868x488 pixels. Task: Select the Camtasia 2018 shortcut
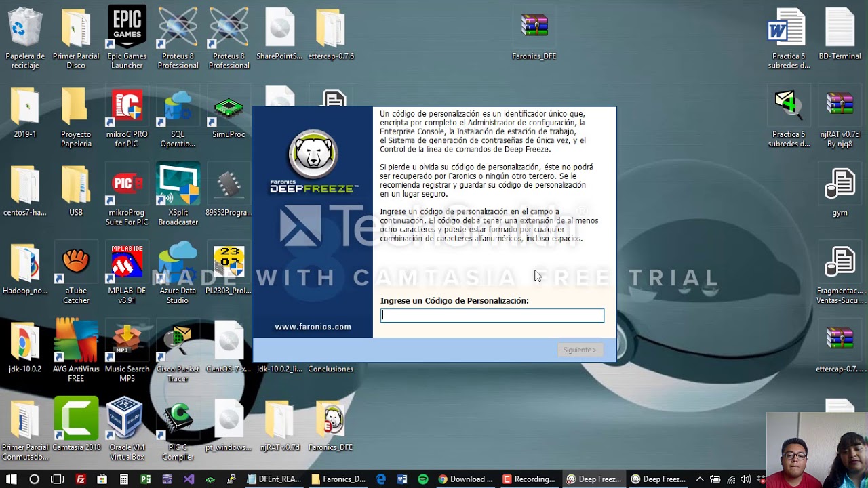[x=76, y=426]
